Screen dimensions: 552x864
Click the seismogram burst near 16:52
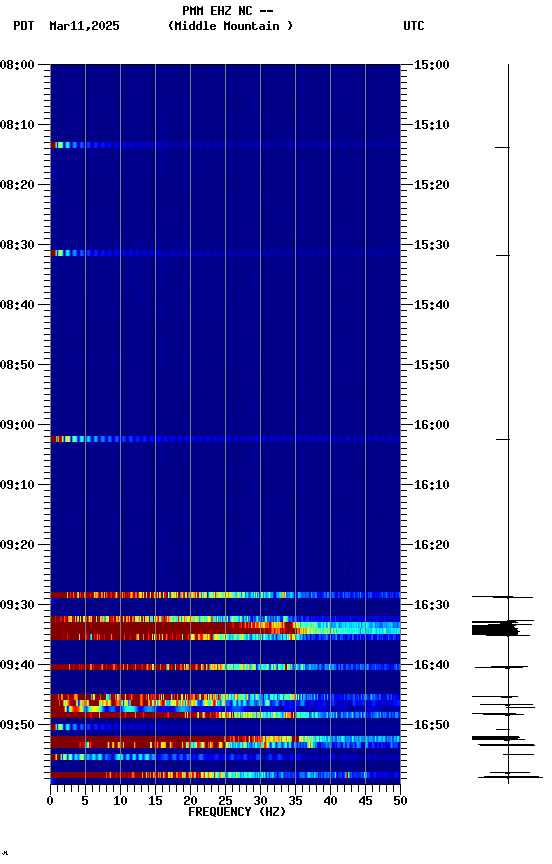[499, 738]
